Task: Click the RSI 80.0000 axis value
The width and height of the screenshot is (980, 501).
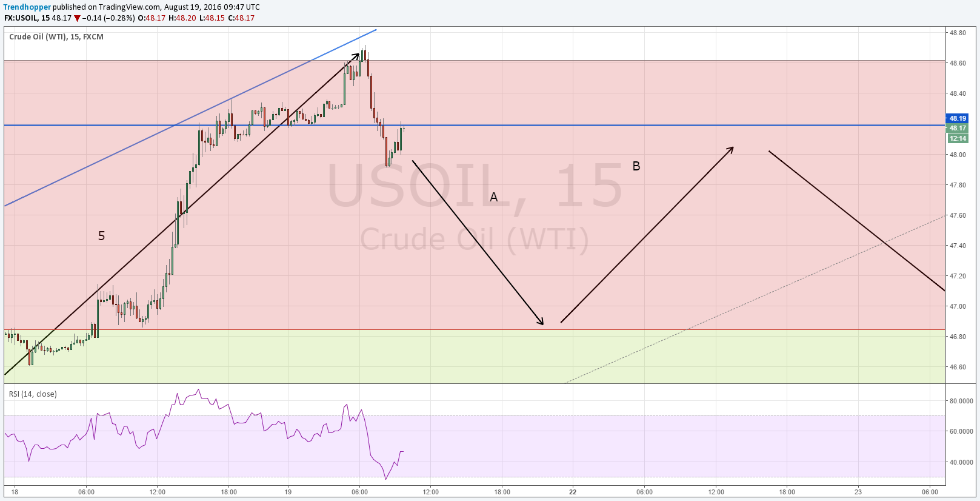Action: 961,401
